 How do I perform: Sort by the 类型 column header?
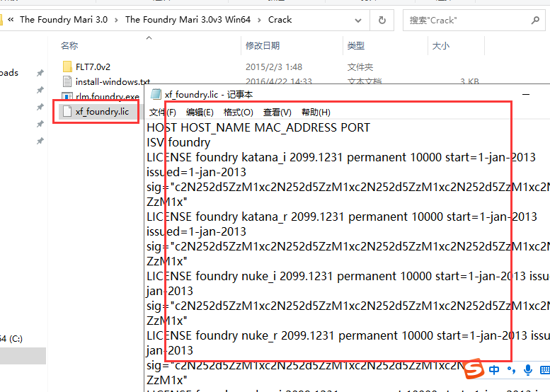point(355,45)
